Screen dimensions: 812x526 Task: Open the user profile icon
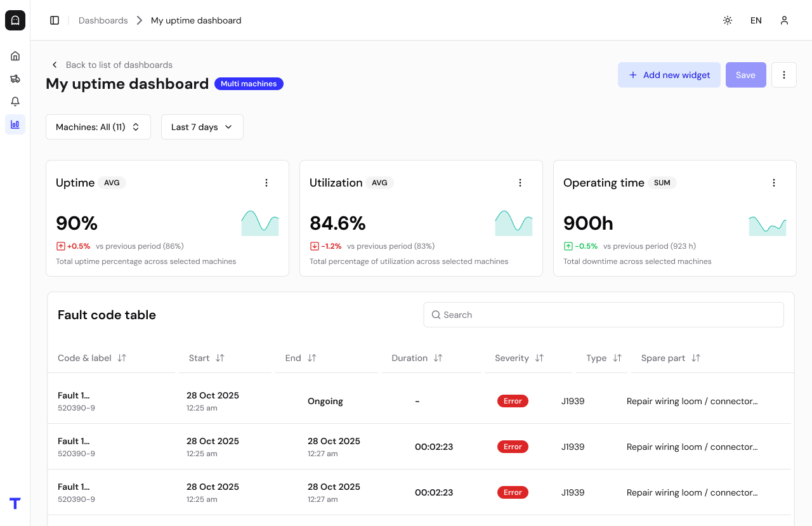[x=784, y=20]
